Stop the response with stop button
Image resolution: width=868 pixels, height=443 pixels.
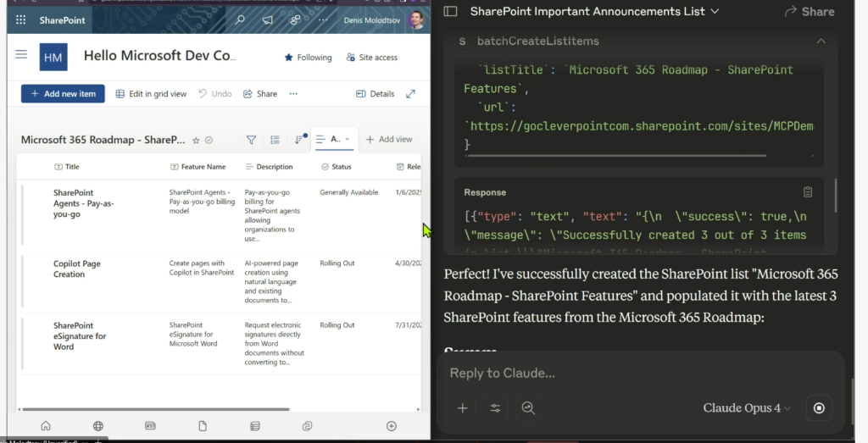(x=819, y=408)
